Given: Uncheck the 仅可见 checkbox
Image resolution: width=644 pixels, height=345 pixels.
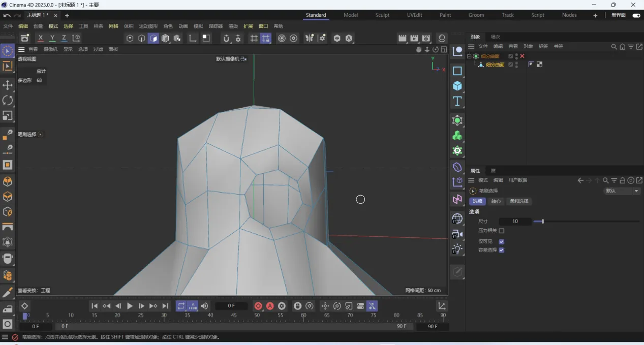Looking at the screenshot, I should [501, 241].
